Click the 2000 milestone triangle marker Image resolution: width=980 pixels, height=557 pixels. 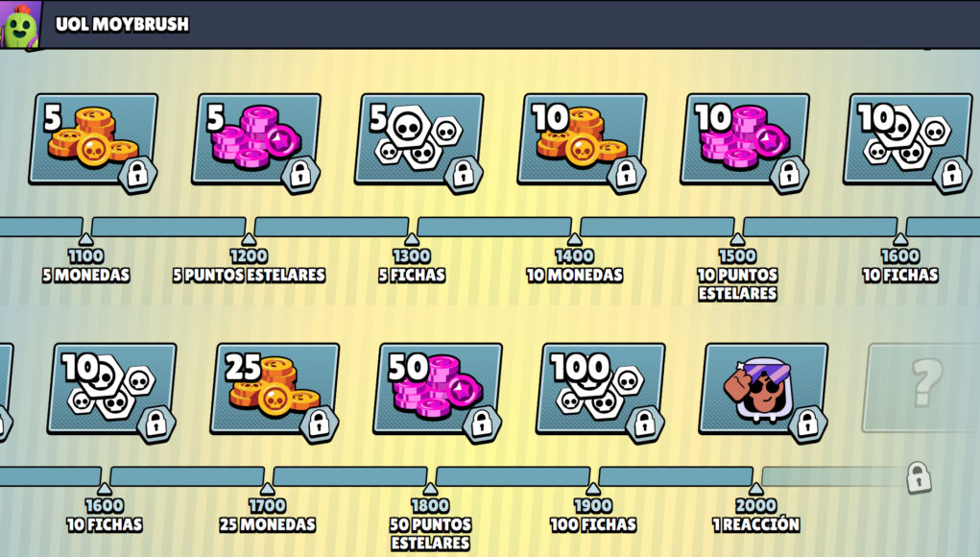(x=756, y=489)
